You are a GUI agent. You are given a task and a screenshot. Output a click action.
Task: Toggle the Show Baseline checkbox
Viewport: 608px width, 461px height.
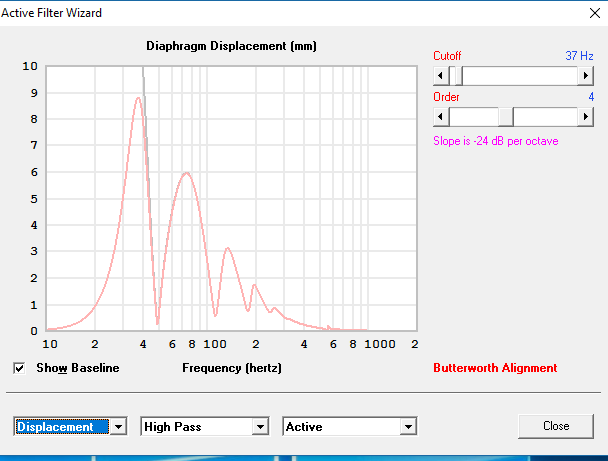pos(19,368)
